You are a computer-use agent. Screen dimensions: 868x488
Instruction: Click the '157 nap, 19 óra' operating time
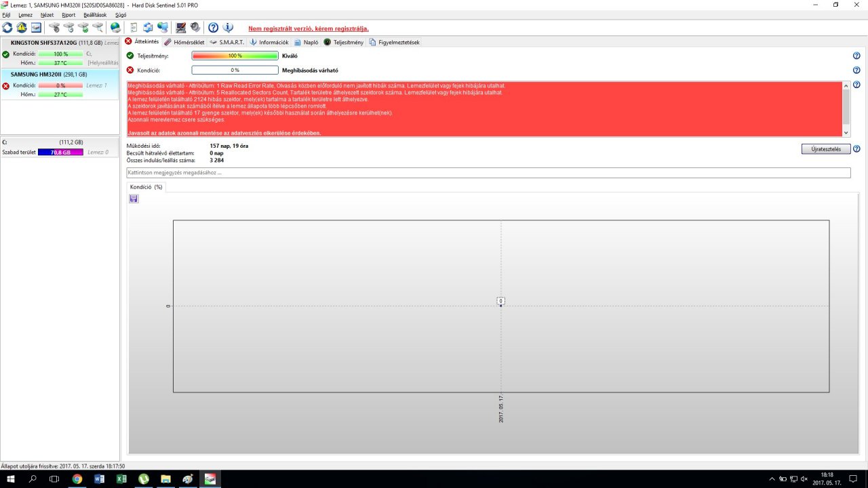[229, 146]
